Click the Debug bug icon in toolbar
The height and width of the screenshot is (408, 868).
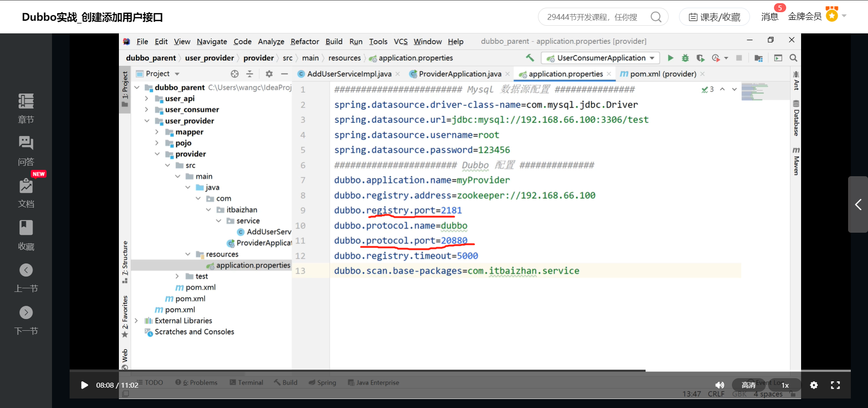[x=685, y=58]
